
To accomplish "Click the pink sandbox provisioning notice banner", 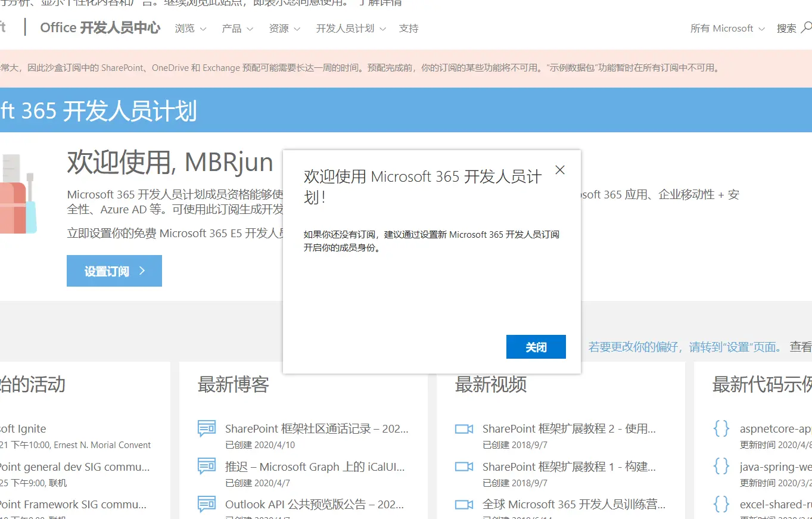I will (x=406, y=68).
